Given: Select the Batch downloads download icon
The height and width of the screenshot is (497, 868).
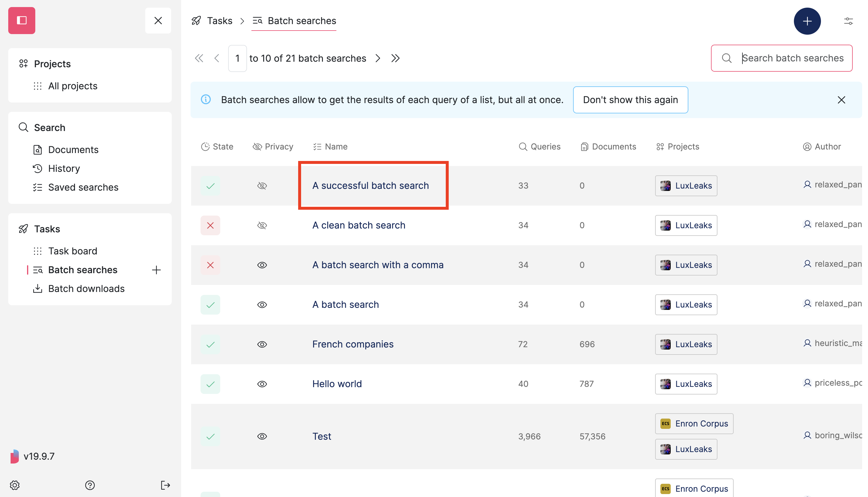Looking at the screenshot, I should pos(38,288).
